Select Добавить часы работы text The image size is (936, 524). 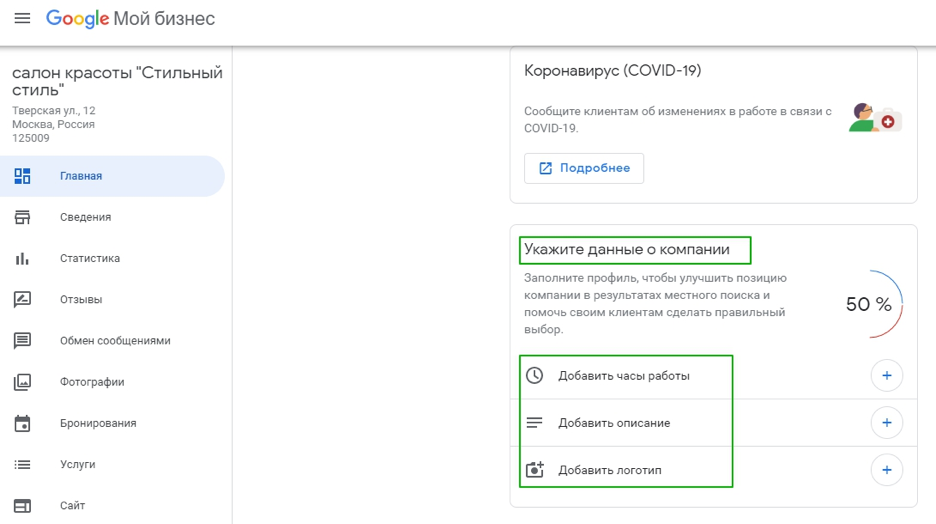[624, 376]
